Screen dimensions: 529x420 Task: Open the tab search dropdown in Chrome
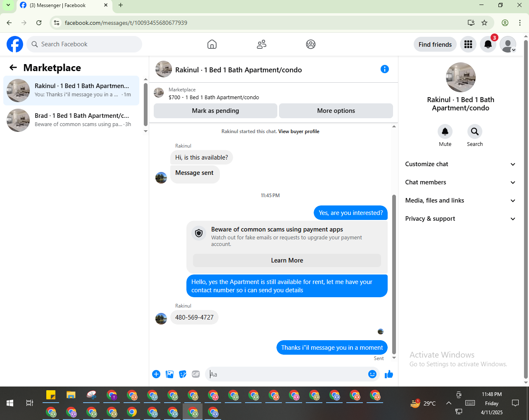(8, 5)
